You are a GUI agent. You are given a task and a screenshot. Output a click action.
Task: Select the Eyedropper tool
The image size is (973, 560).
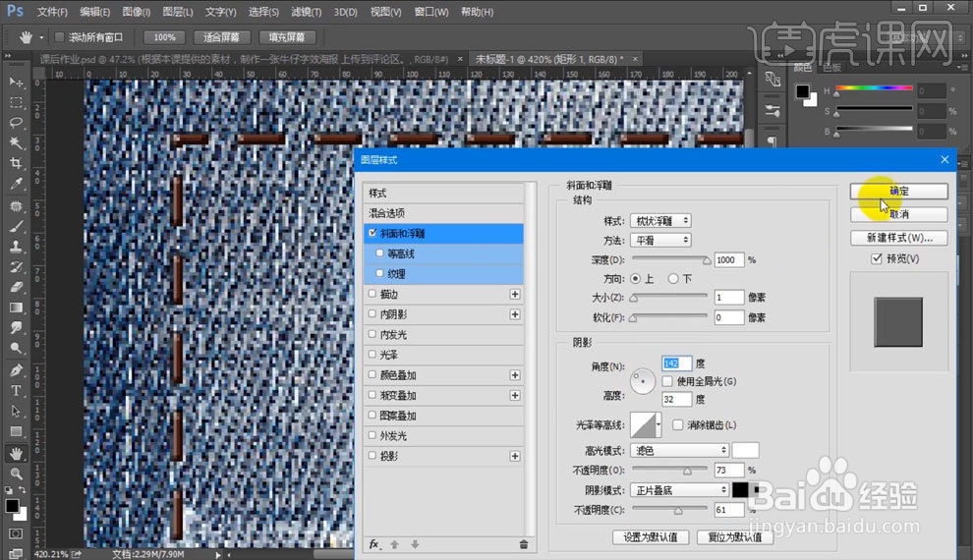tap(16, 184)
